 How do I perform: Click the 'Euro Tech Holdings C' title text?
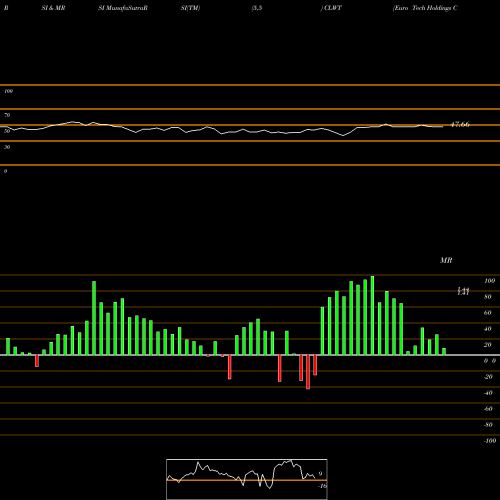(x=425, y=8)
